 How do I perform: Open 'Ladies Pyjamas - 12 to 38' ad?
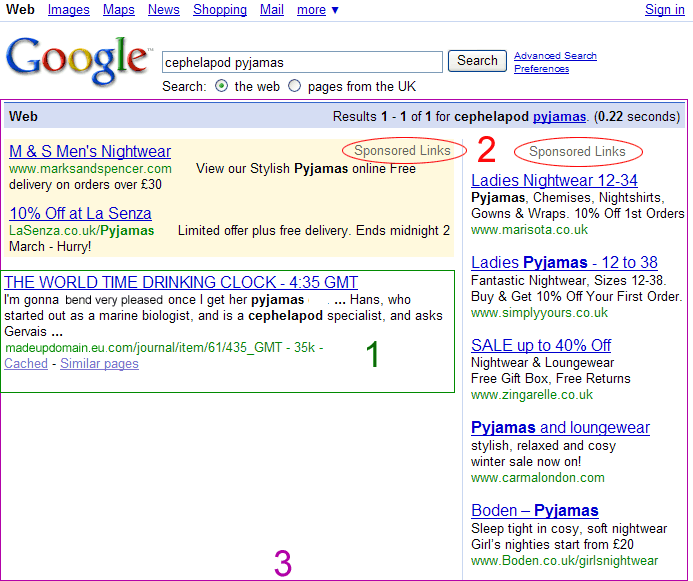coord(564,262)
